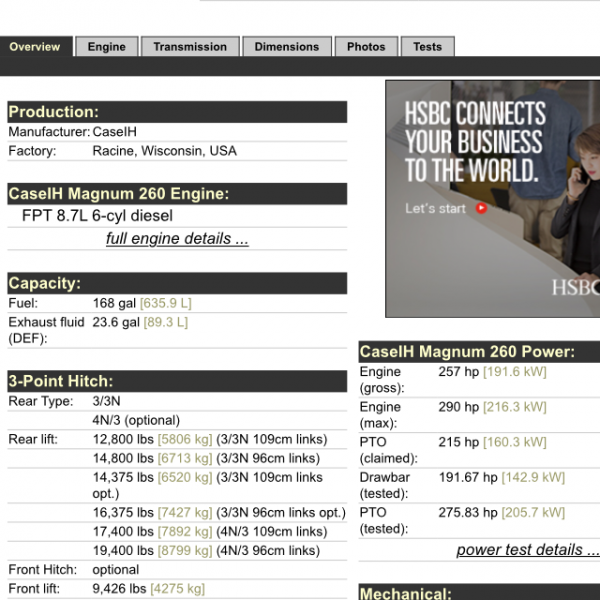Click the 'Capacity:' section header
This screenshot has width=600, height=600.
click(x=177, y=283)
